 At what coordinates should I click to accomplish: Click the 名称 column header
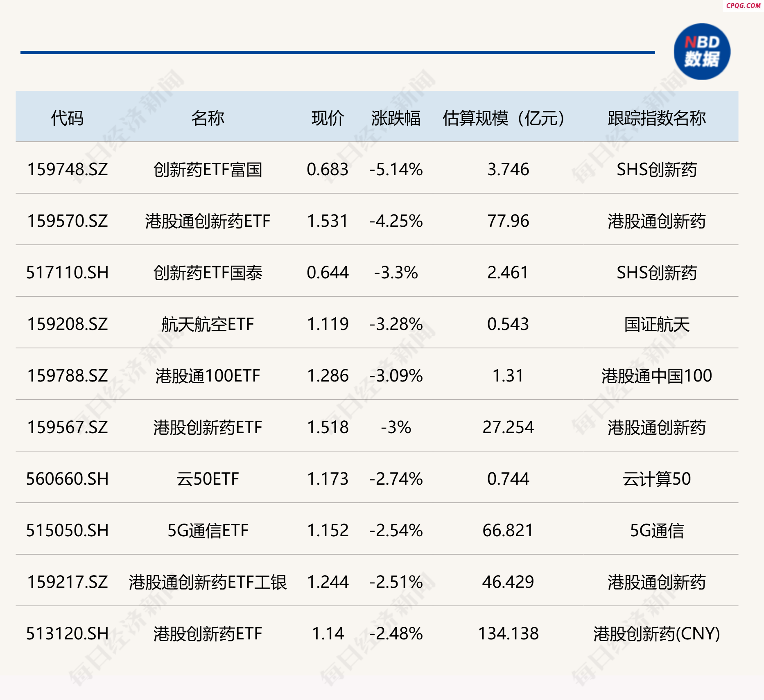pos(208,118)
